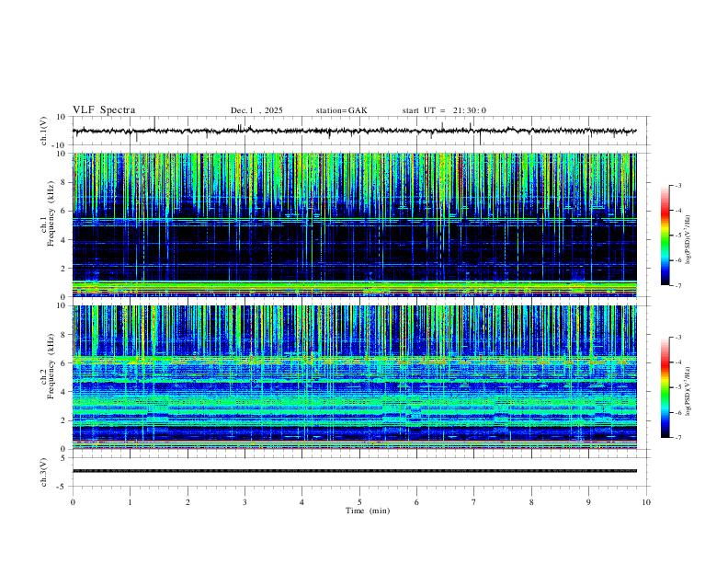Image resolution: width=728 pixels, height=563 pixels.
Task: Click the "-4" tick on ch.2 colorbar
Action: pyautogui.click(x=677, y=362)
